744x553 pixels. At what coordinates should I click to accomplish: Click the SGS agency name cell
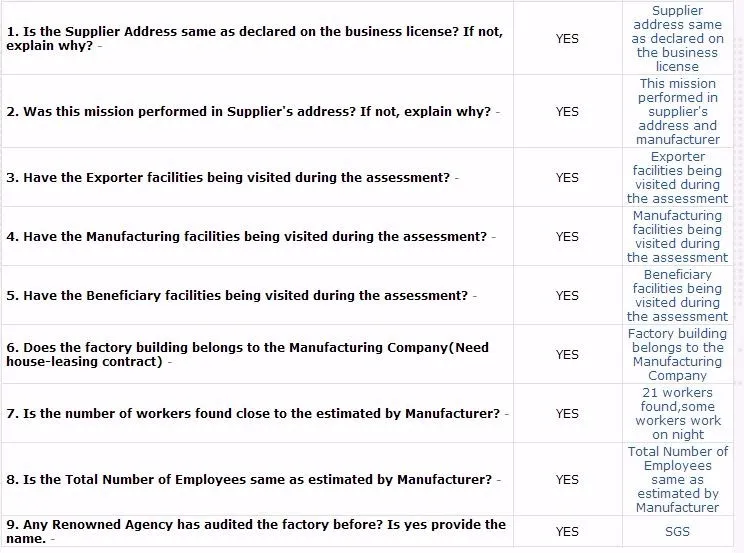tap(677, 532)
